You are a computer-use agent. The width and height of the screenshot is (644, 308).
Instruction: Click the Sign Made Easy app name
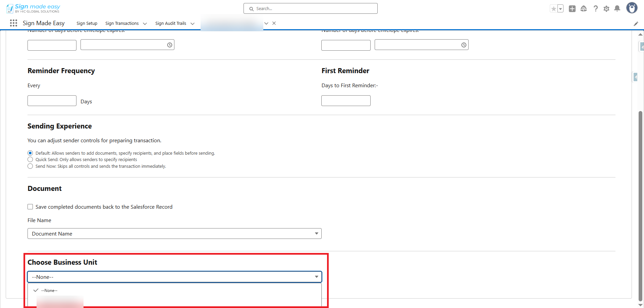44,23
